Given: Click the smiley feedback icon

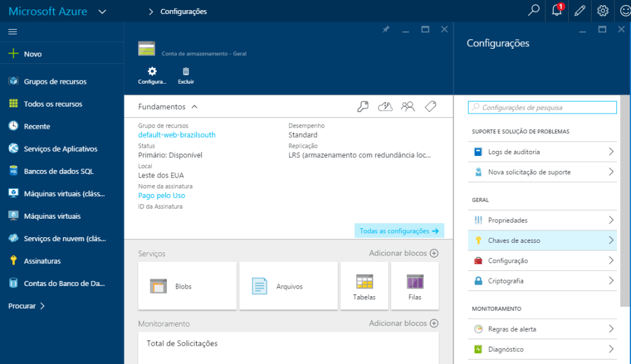Looking at the screenshot, I should (625, 11).
